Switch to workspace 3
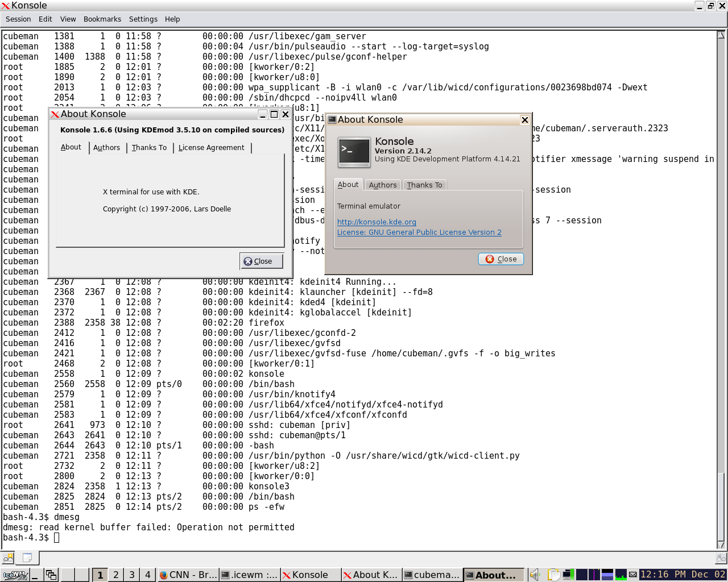The image size is (728, 582). (x=132, y=575)
